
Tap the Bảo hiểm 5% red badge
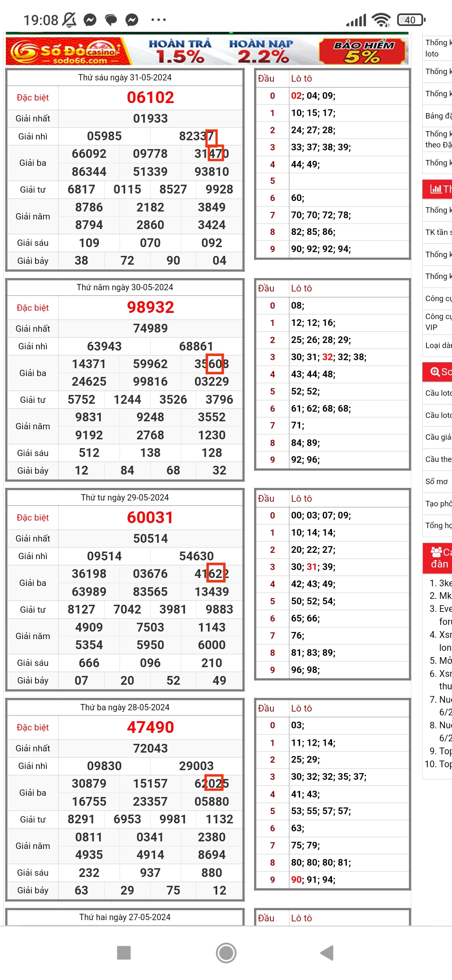363,51
